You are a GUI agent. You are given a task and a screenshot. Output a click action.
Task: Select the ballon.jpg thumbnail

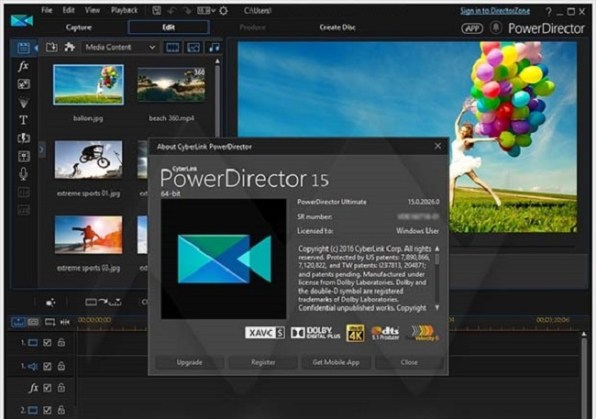coord(88,84)
